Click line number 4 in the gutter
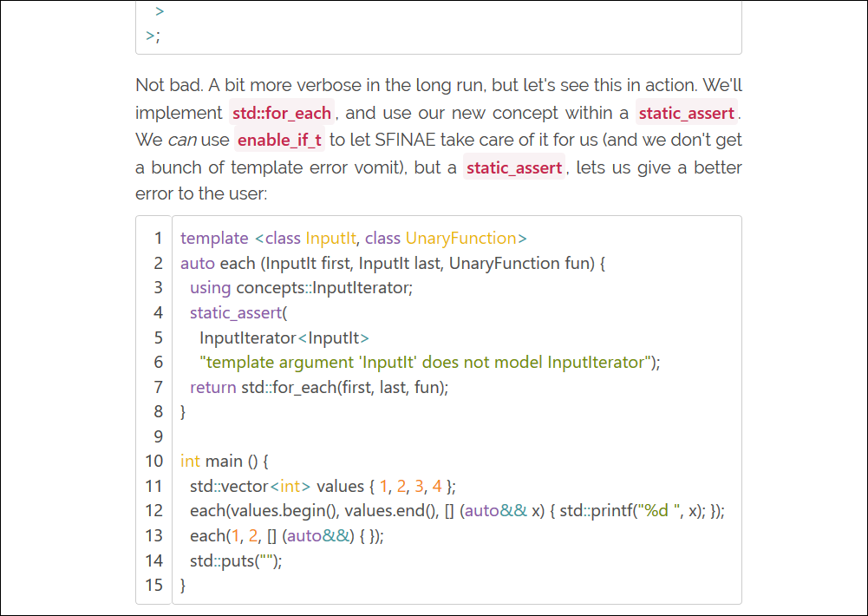The image size is (868, 616). [158, 312]
